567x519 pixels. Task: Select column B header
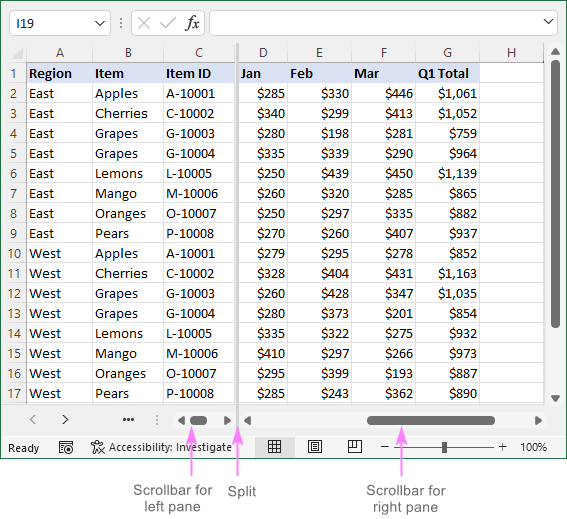pos(128,53)
